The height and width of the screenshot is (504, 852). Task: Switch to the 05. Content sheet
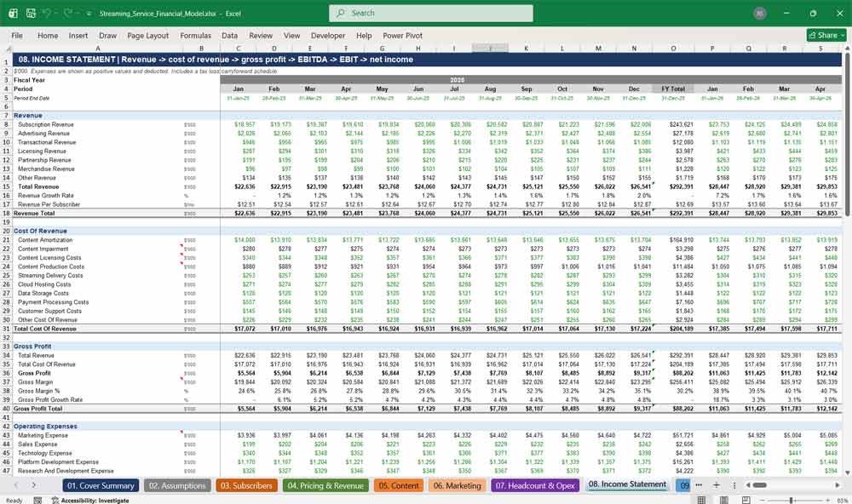pos(398,485)
